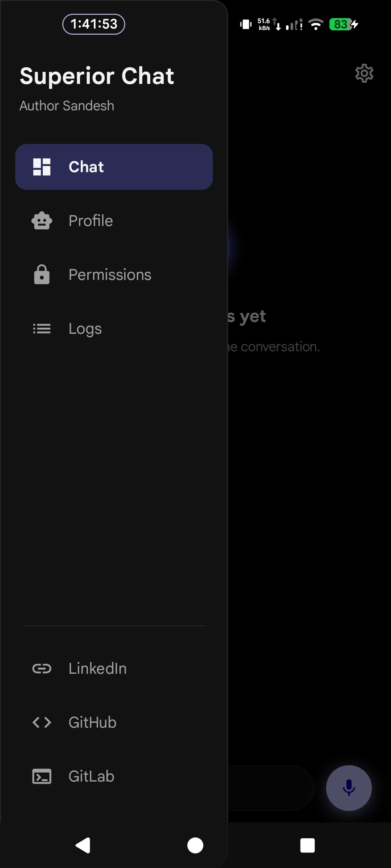Screen dimensions: 391x868
Task: Tap the Android back navigation button
Action: click(83, 845)
